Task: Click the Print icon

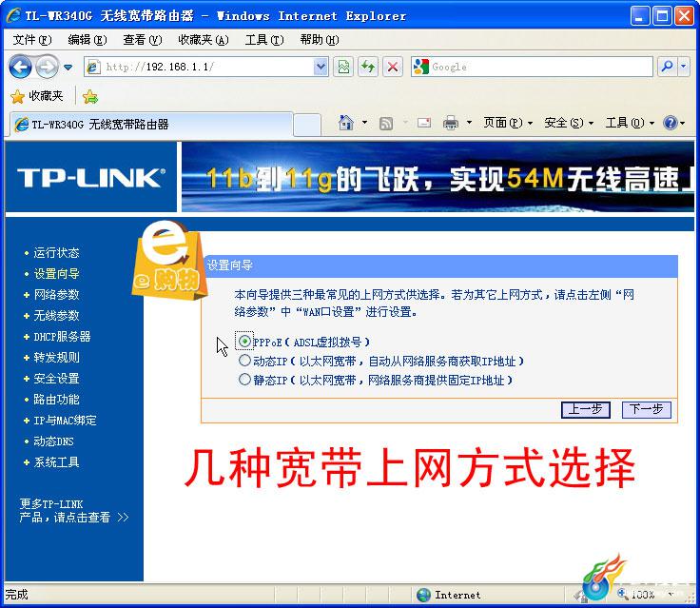Action: 451,123
